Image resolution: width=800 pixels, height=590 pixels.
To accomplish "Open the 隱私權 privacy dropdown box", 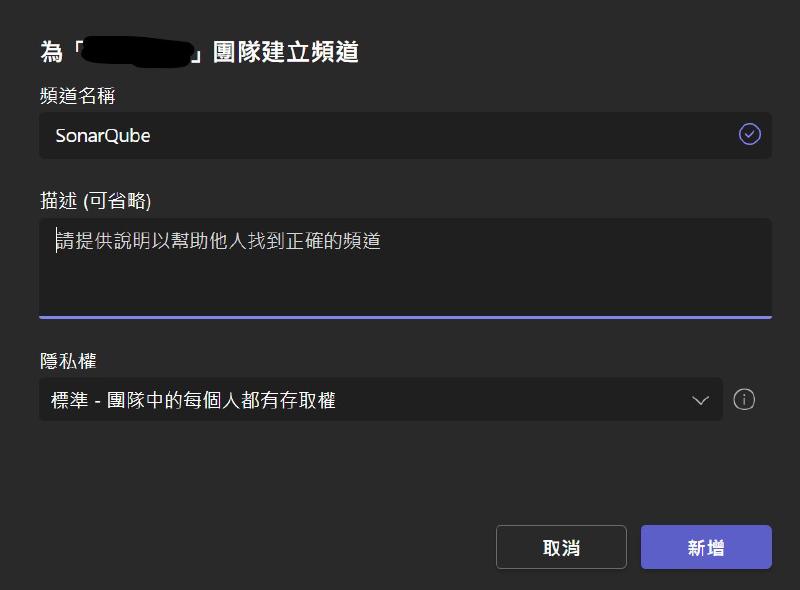I will click(x=381, y=400).
